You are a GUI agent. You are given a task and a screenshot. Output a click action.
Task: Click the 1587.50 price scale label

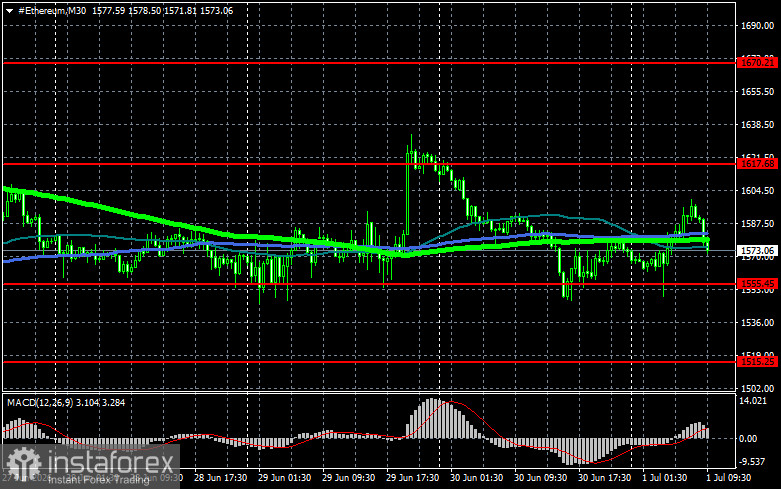[x=757, y=224]
